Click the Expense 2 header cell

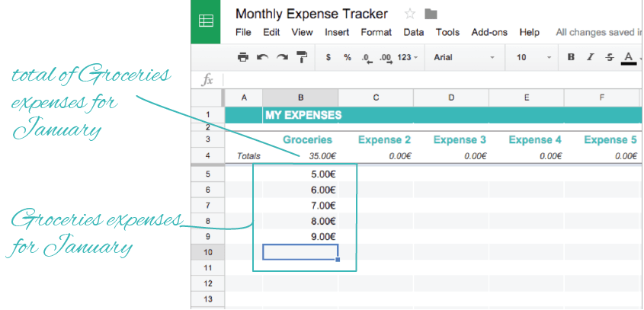376,139
